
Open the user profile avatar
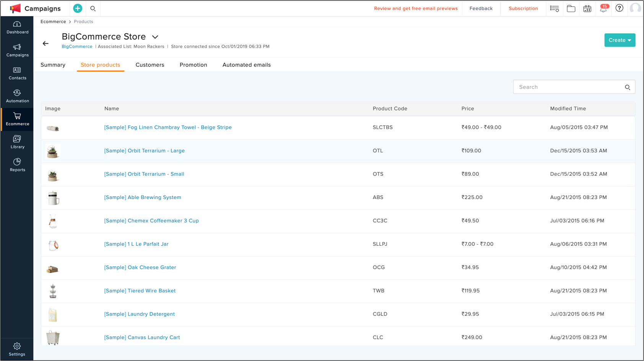click(x=635, y=8)
